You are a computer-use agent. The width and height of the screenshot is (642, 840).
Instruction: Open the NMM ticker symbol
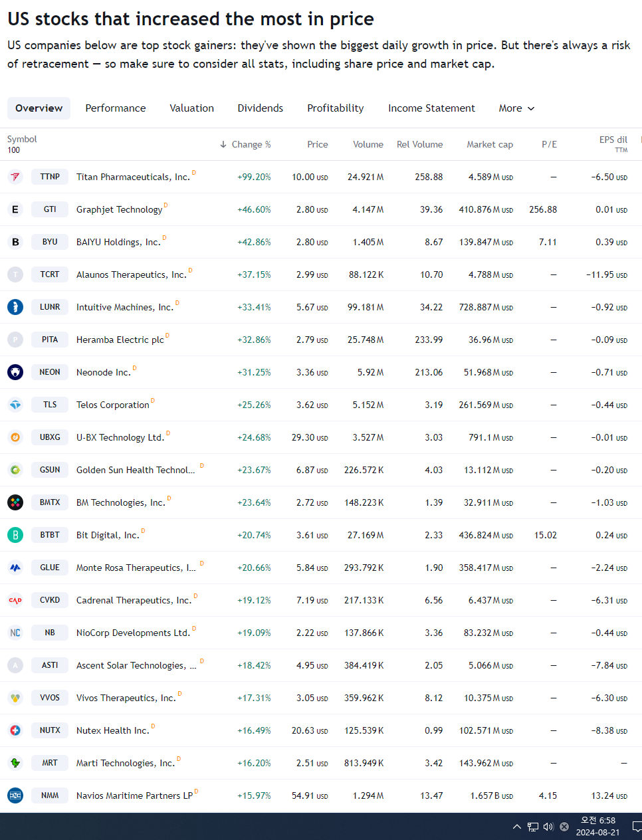pyautogui.click(x=50, y=795)
